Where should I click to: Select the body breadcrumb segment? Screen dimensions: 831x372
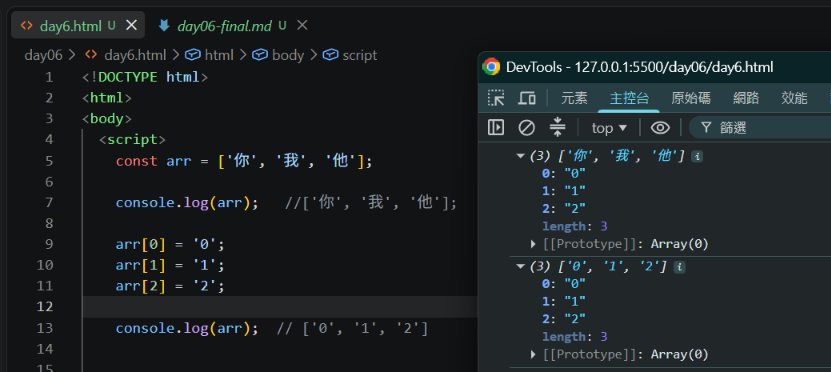click(288, 55)
